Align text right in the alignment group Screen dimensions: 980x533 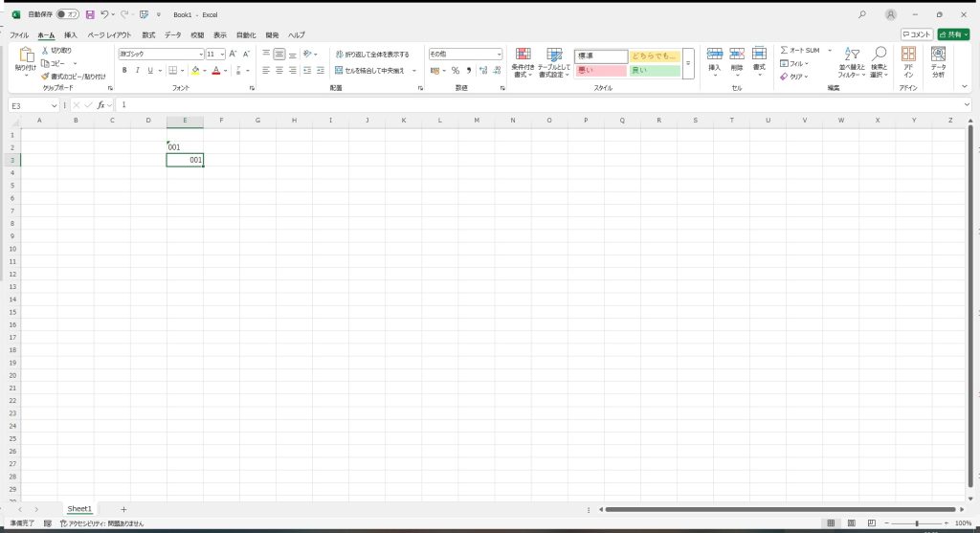293,71
